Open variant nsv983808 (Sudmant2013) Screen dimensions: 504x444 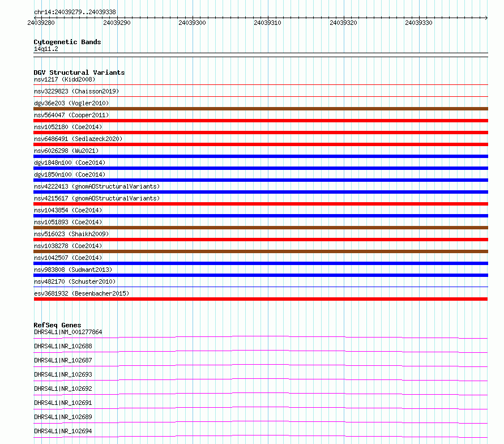(x=73, y=270)
